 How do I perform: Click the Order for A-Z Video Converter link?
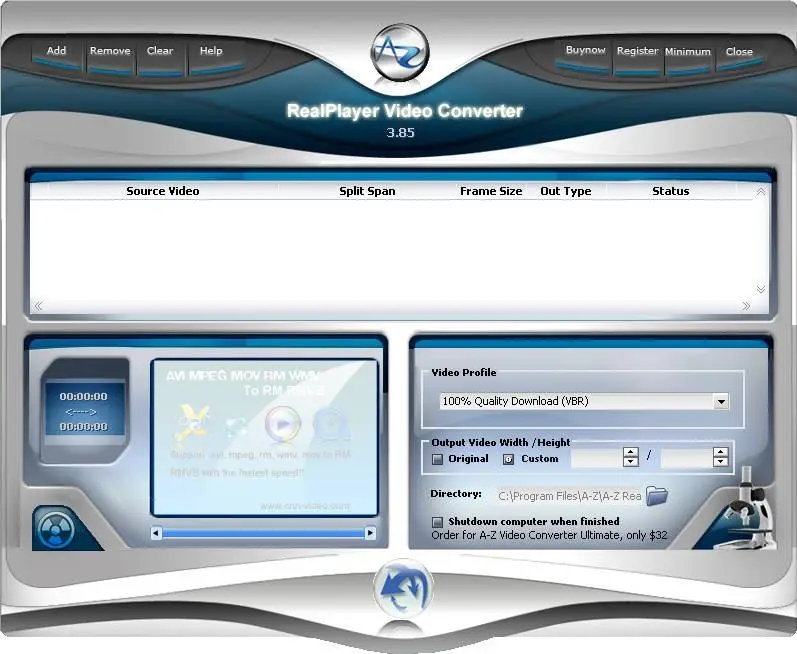[549, 535]
